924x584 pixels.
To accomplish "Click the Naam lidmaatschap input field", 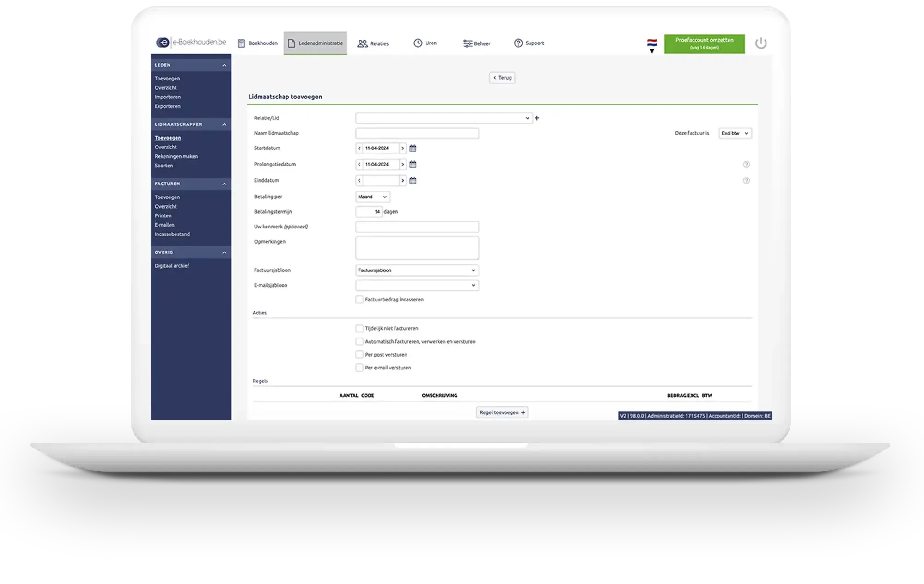I will [417, 134].
